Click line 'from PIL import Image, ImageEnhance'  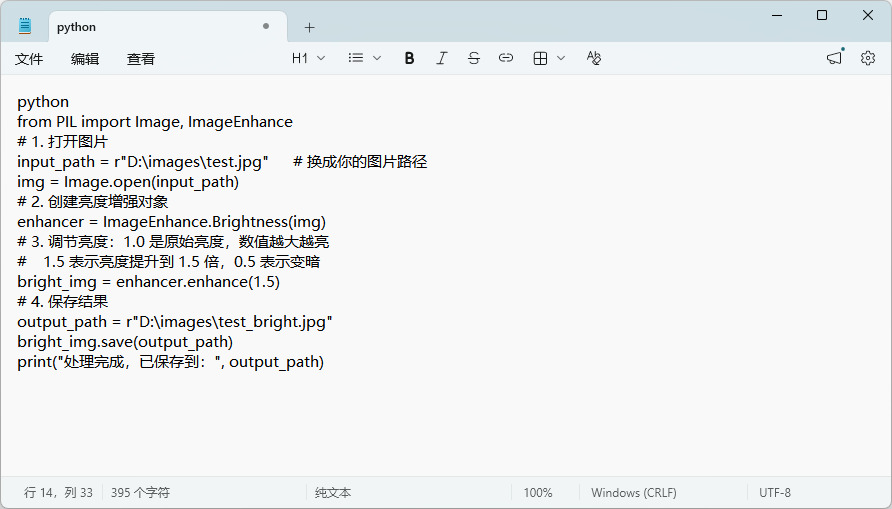tap(155, 122)
